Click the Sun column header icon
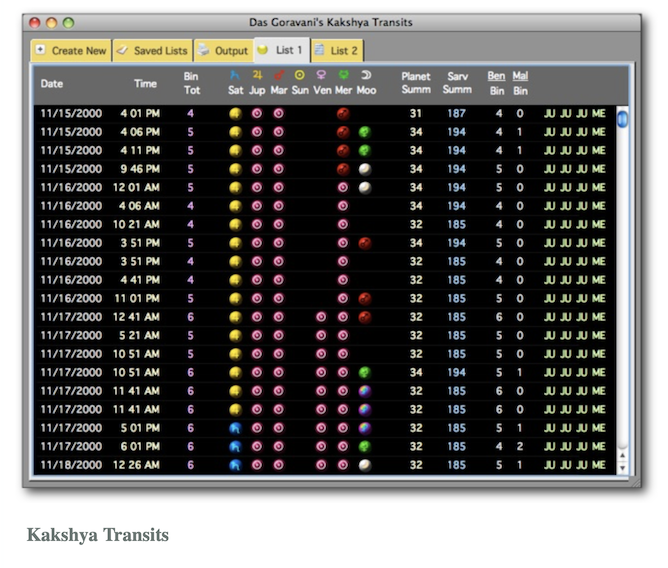This screenshot has width=668, height=568. 299,75
